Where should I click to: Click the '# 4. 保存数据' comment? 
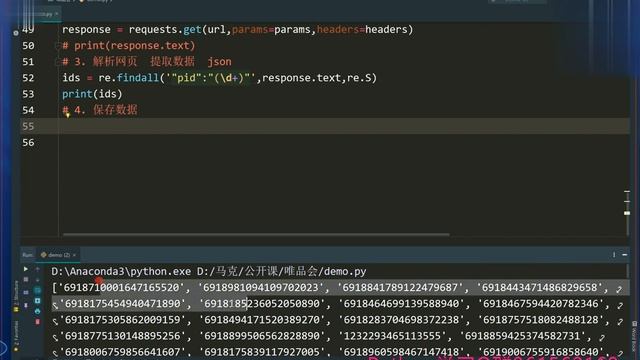(100, 110)
